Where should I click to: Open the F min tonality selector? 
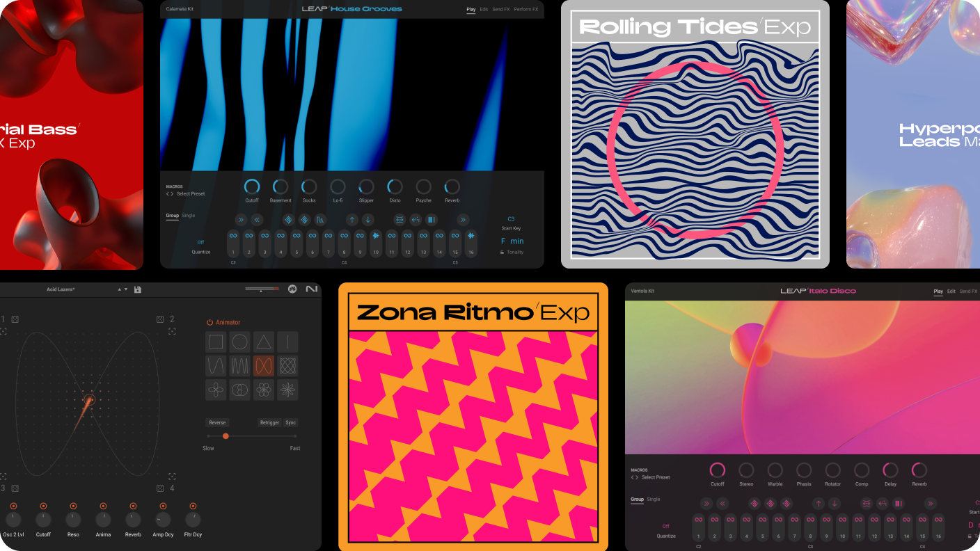click(x=512, y=241)
